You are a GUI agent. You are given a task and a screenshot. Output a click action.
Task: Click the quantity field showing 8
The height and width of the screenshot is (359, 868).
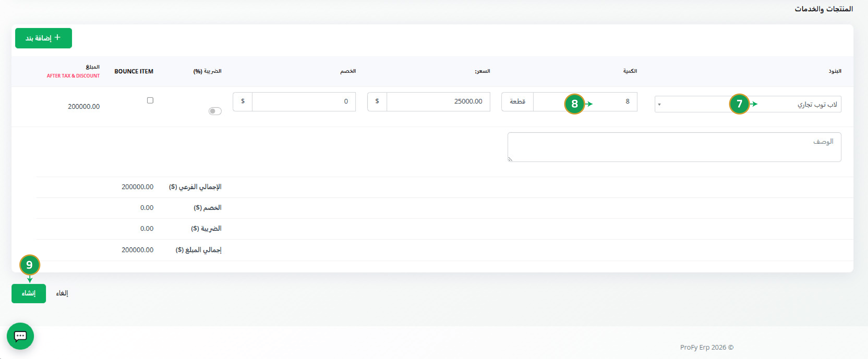pos(585,102)
